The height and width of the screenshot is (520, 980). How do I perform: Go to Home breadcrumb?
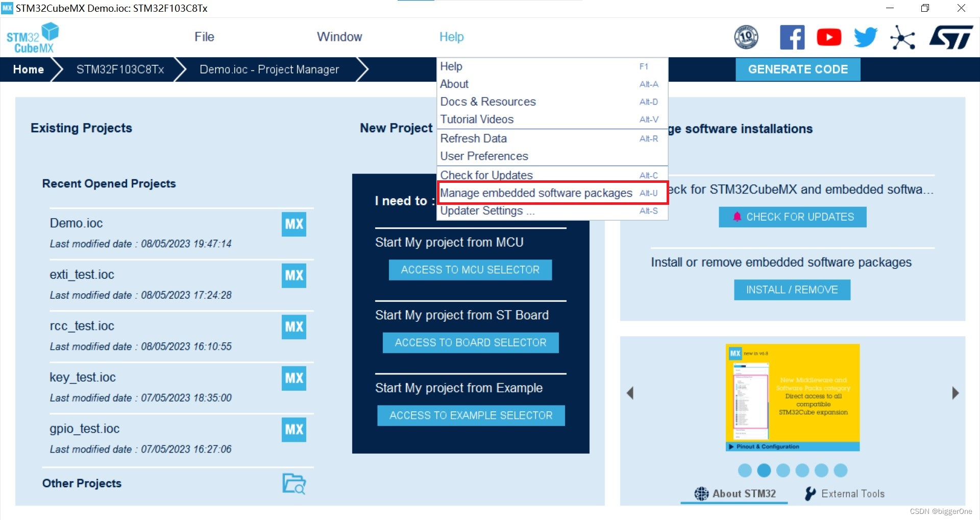(29, 69)
